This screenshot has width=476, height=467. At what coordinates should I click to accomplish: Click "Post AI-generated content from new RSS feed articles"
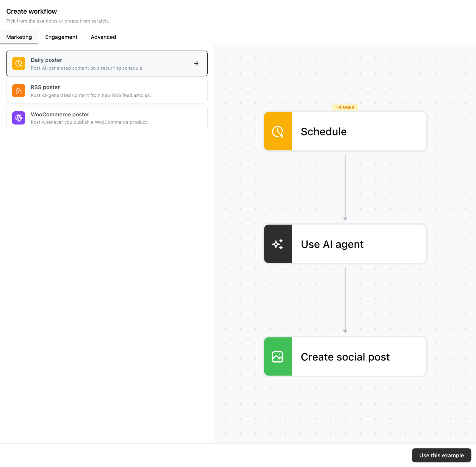pos(91,95)
